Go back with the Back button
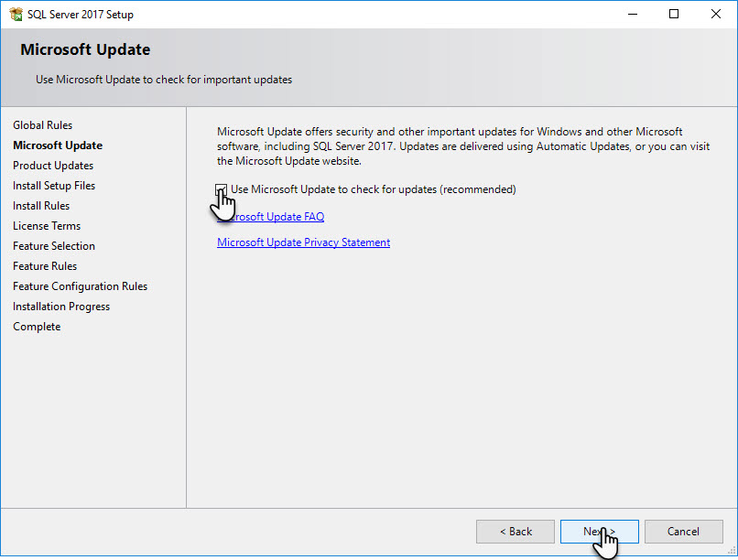This screenshot has width=738, height=560. coord(516,532)
